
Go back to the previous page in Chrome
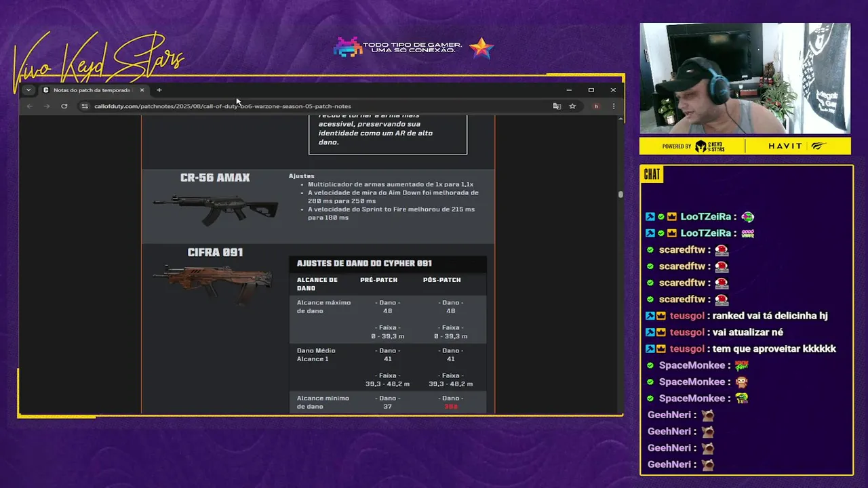point(29,106)
